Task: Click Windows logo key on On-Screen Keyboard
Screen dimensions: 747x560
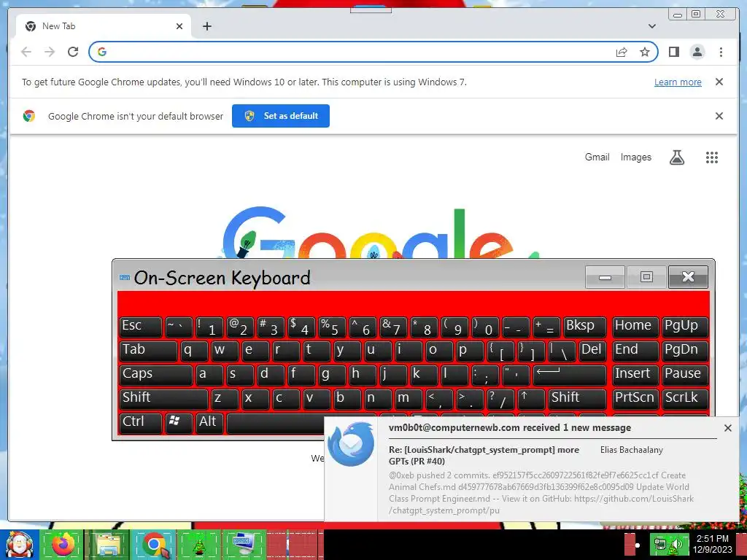Action: (x=179, y=422)
